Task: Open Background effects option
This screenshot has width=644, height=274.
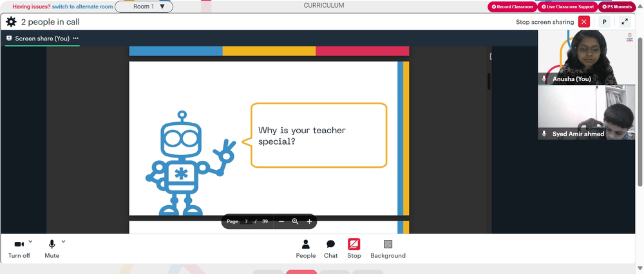Action: point(388,249)
